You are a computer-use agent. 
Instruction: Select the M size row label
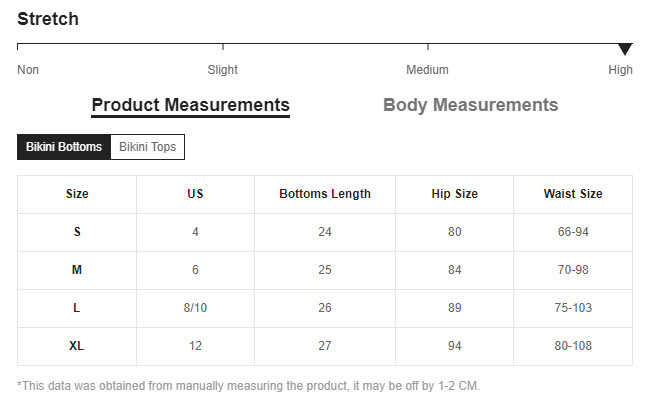pos(77,270)
